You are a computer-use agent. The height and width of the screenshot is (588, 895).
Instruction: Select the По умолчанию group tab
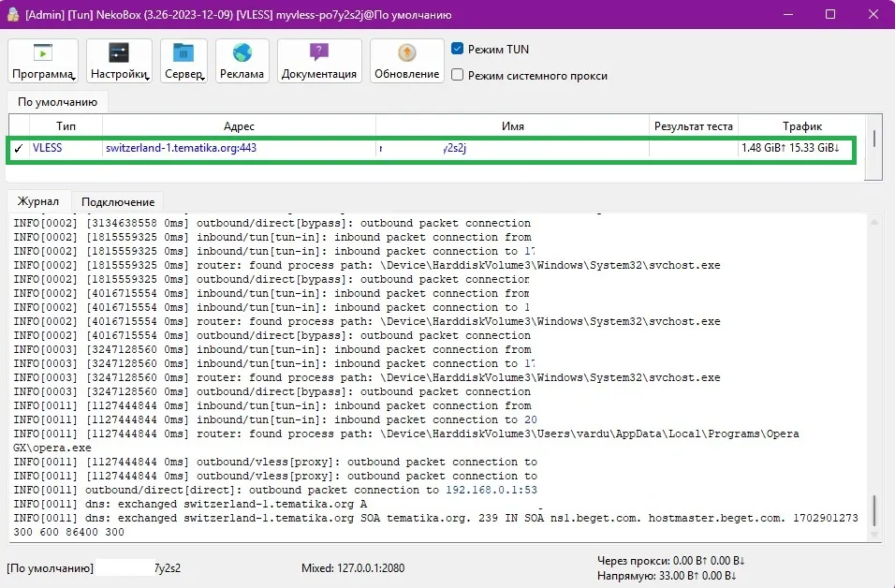pyautogui.click(x=57, y=102)
